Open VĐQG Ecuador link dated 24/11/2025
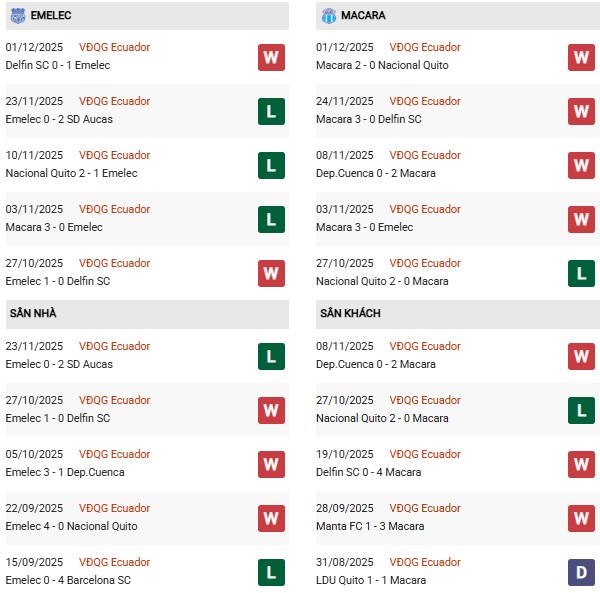The height and width of the screenshot is (593, 600). pyautogui.click(x=425, y=101)
